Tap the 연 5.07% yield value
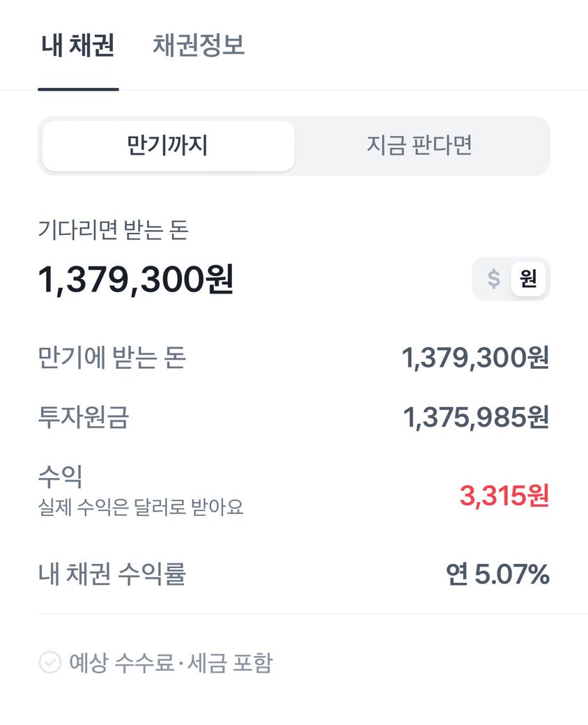This screenshot has width=588, height=725. (497, 575)
